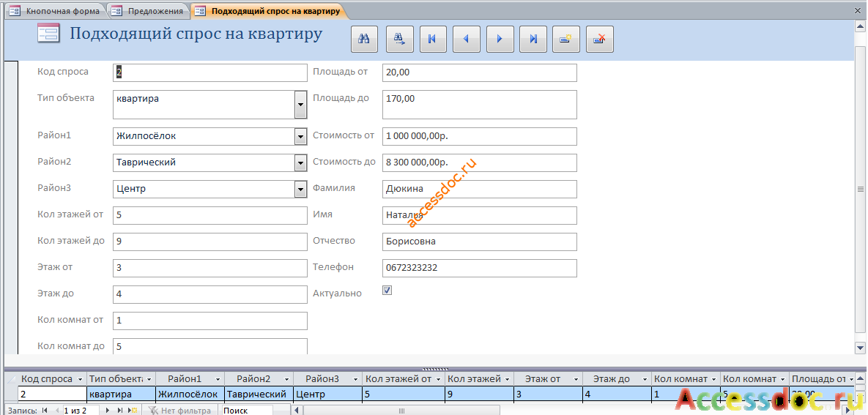The height and width of the screenshot is (415, 868).
Task: Click the vertical scrollbar down arrow
Action: pos(860,348)
